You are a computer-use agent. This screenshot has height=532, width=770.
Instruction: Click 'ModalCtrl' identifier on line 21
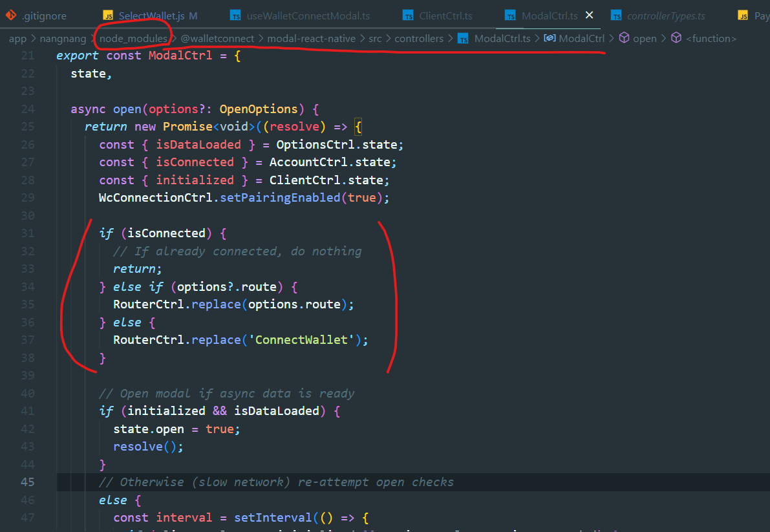(180, 56)
